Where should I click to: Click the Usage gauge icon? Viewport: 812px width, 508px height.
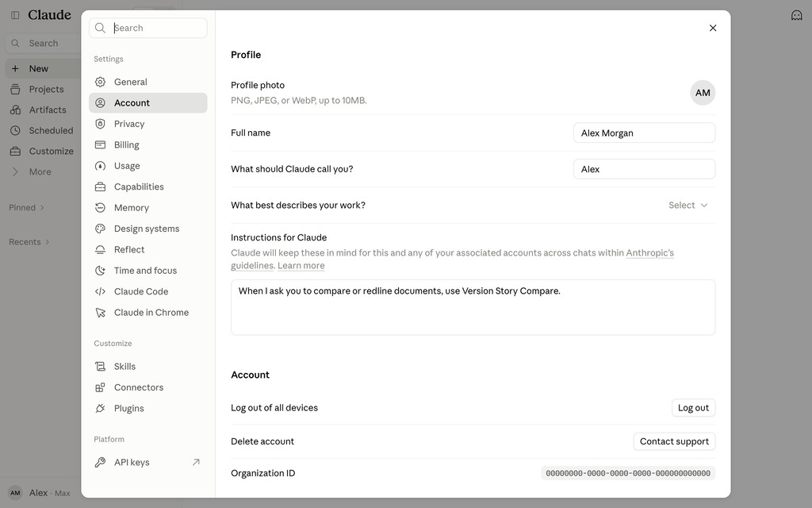click(x=100, y=166)
